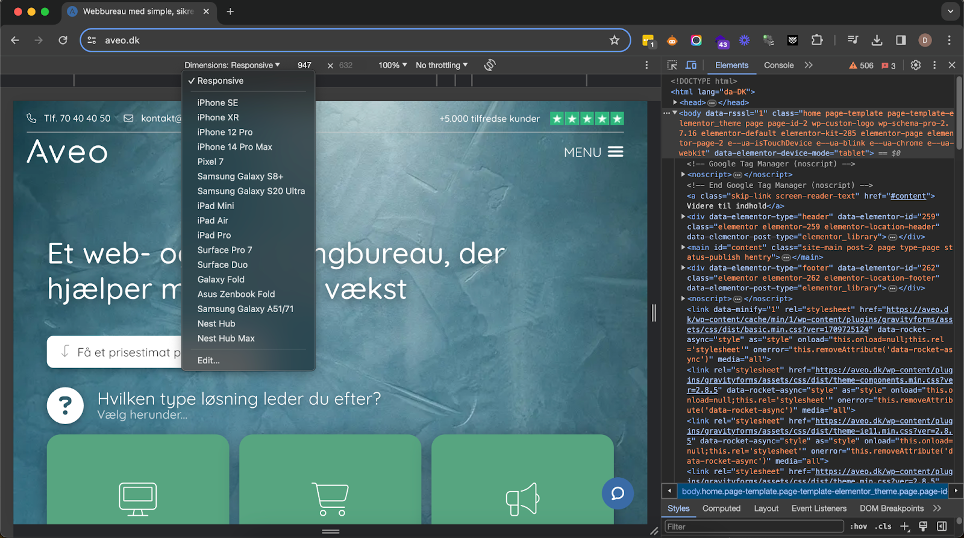Switch to Computed subtab
Image resolution: width=964 pixels, height=538 pixels.
coord(721,508)
